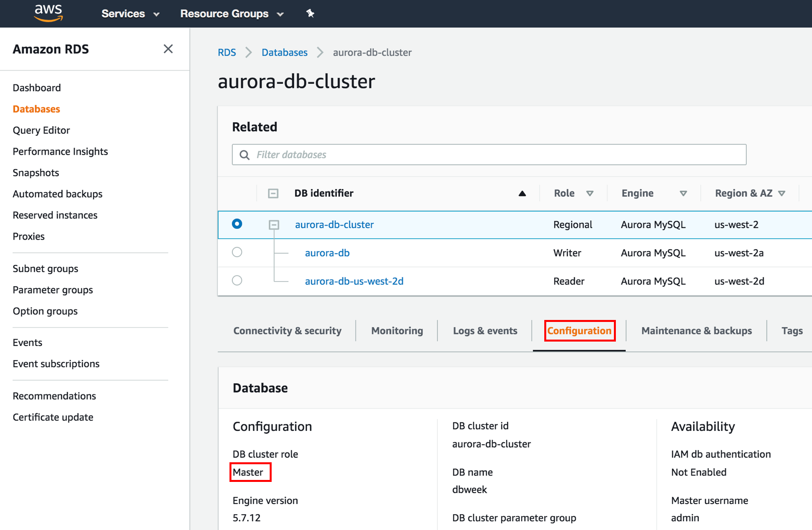Close the Amazon RDS side panel
This screenshot has height=530, width=812.
coord(168,49)
